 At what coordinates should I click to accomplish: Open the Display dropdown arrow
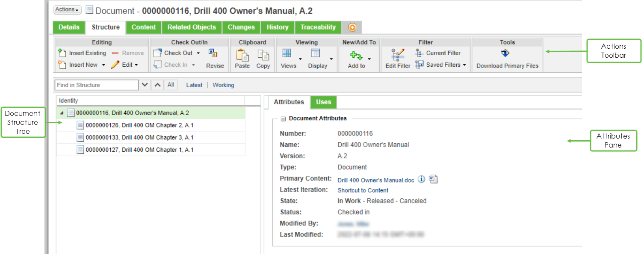click(331, 59)
